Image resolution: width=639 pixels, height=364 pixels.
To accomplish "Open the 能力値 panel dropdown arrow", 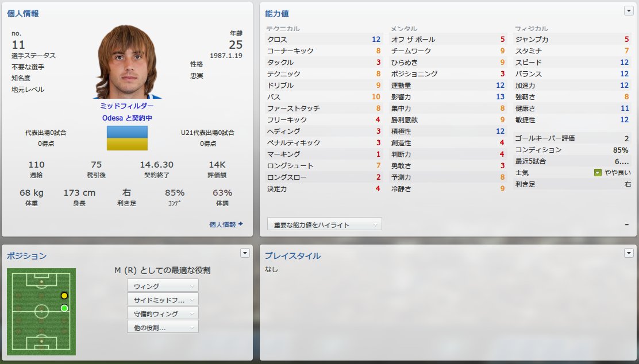I will coord(629,11).
